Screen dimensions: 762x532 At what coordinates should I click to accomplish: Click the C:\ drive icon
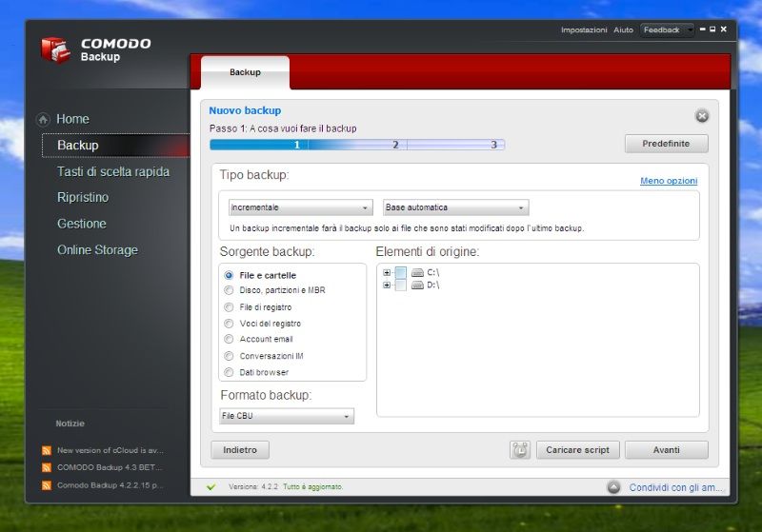[x=417, y=273]
